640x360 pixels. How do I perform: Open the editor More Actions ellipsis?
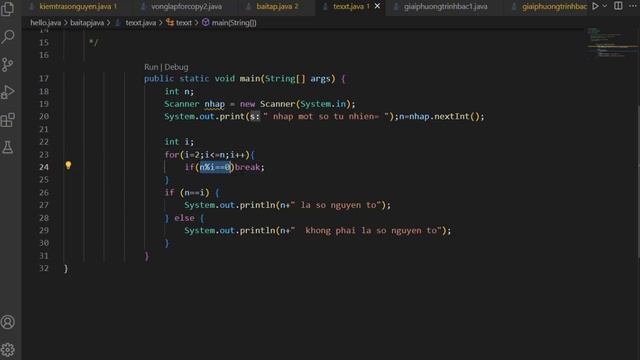tap(633, 6)
